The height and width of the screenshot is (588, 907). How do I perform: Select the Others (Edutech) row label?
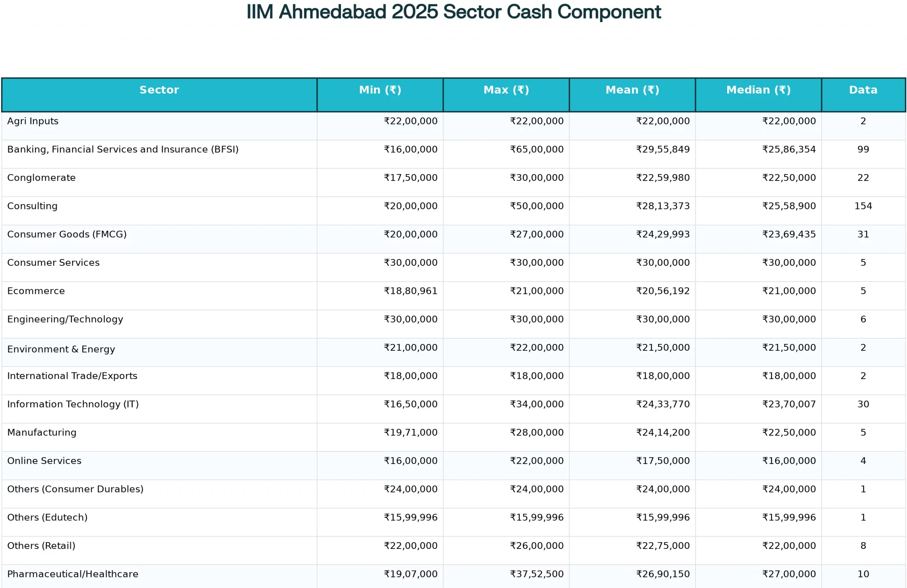(47, 517)
